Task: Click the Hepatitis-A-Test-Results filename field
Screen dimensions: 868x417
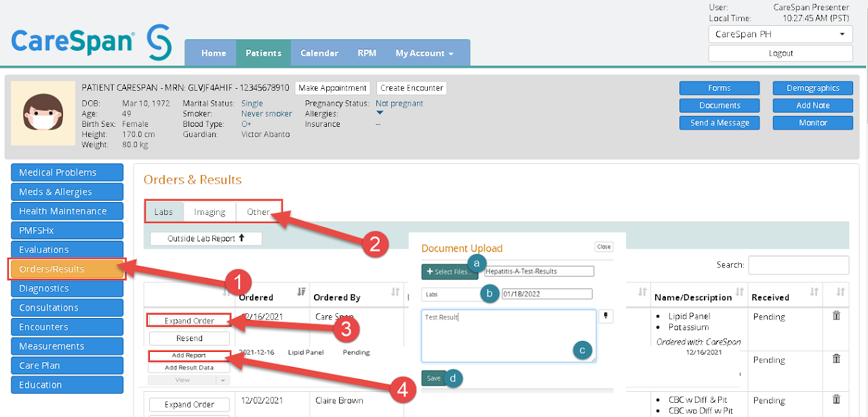Action: 539,271
